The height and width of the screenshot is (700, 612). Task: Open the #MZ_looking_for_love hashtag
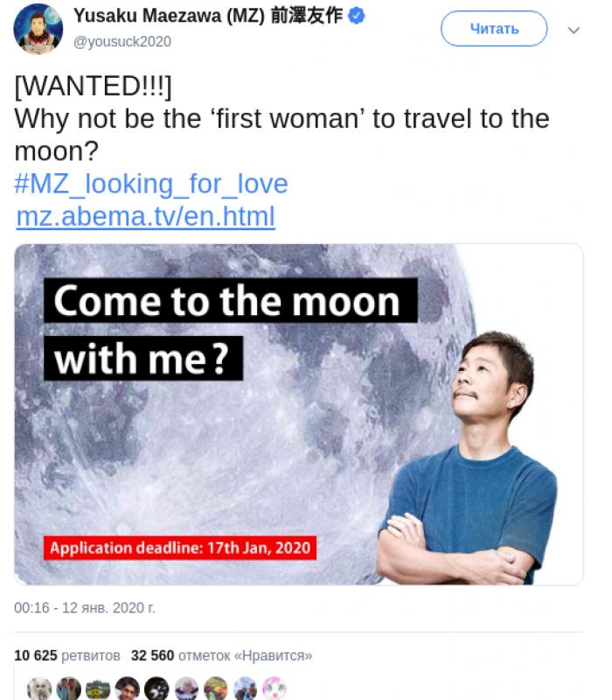click(151, 184)
